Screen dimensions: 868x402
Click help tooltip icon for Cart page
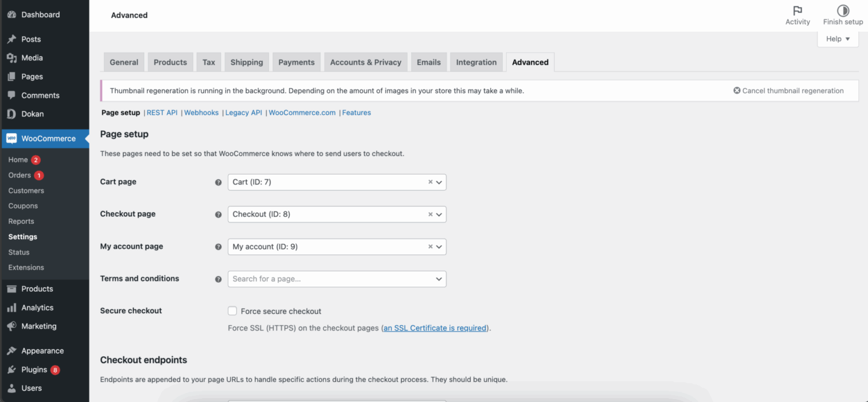(218, 183)
